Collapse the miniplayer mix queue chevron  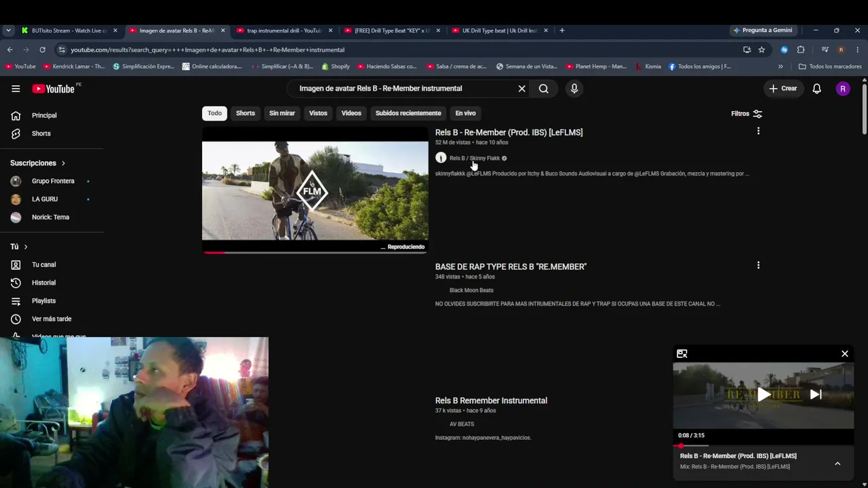(837, 464)
